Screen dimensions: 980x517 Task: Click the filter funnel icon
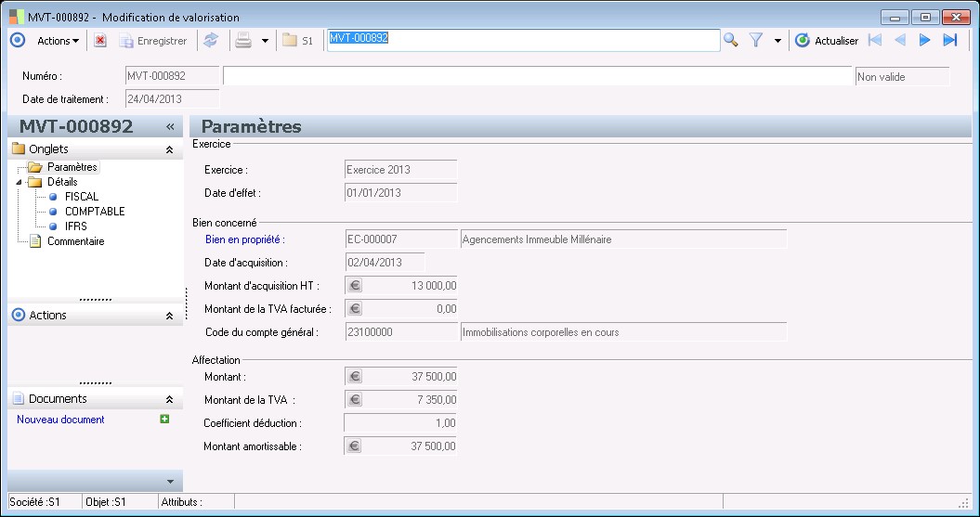(756, 41)
